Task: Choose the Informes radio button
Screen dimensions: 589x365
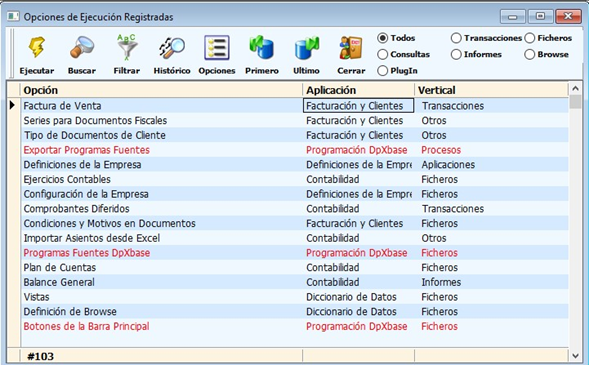Action: (456, 54)
